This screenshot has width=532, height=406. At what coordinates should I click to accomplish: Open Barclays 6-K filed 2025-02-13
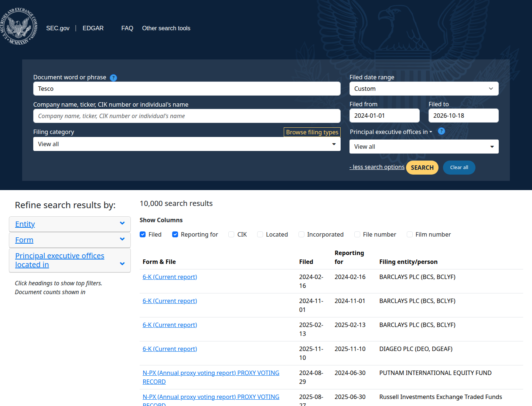(x=170, y=325)
